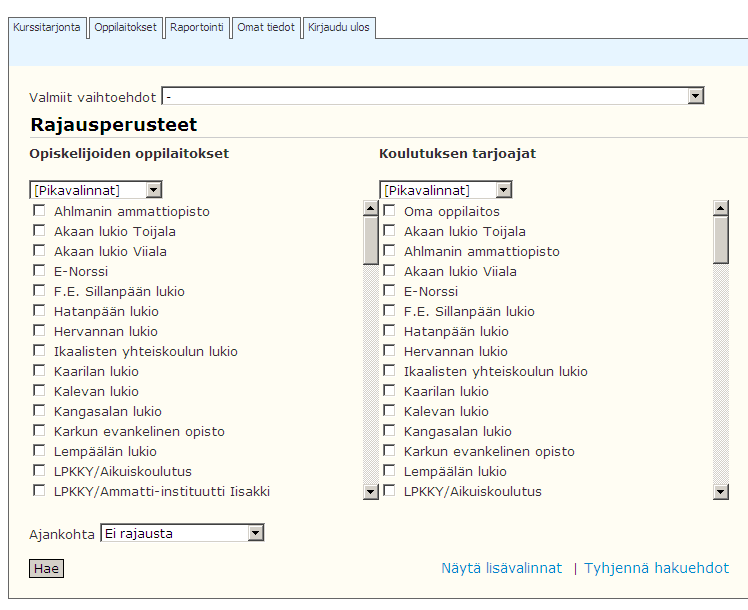
Task: Click the Tyhjennä hakuehdot link
Action: pyautogui.click(x=656, y=568)
